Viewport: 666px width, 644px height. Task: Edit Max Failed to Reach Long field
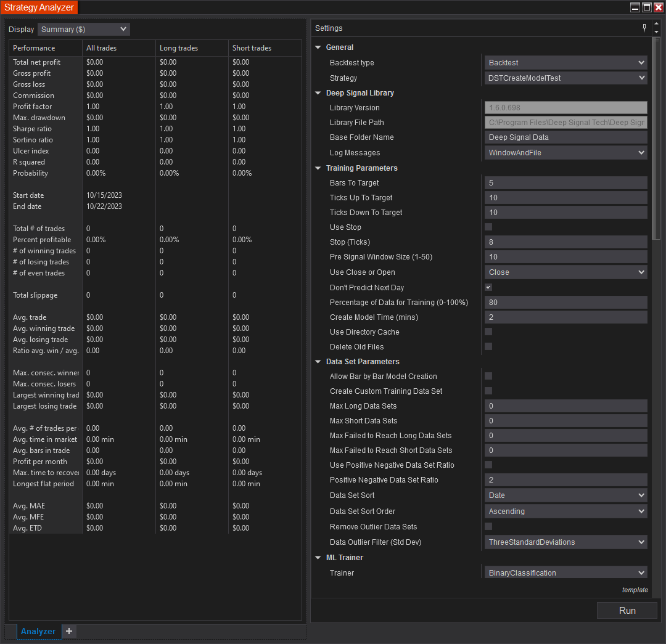pos(565,436)
